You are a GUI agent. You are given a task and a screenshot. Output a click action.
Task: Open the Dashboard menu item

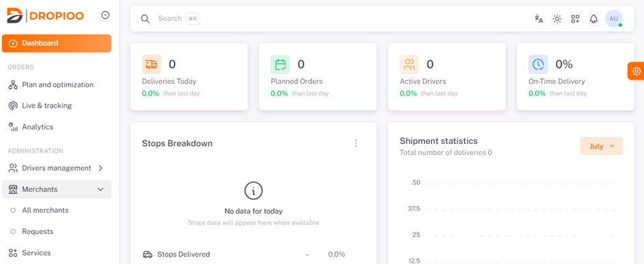tap(57, 43)
